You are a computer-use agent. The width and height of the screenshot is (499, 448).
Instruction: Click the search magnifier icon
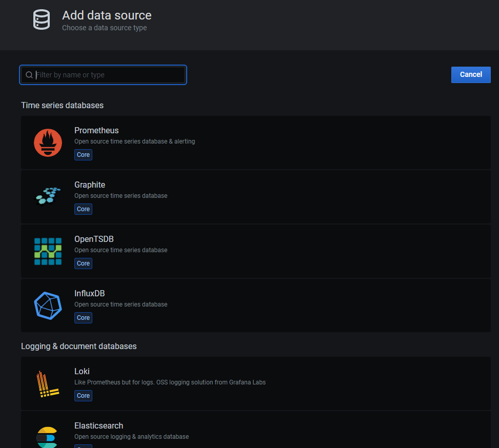[29, 75]
